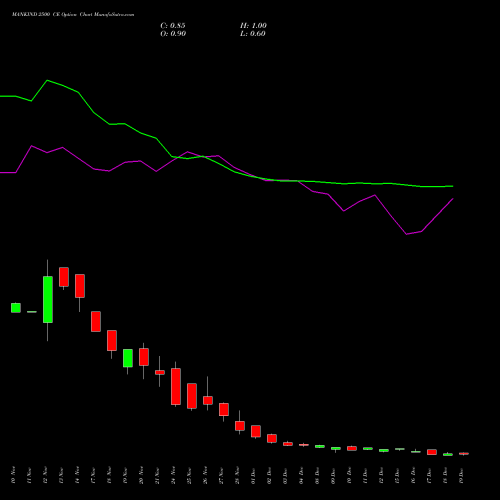Image resolution: width=500 pixels, height=500 pixels.
Task: Click the end of the purple indicator line
Action: (x=452, y=199)
